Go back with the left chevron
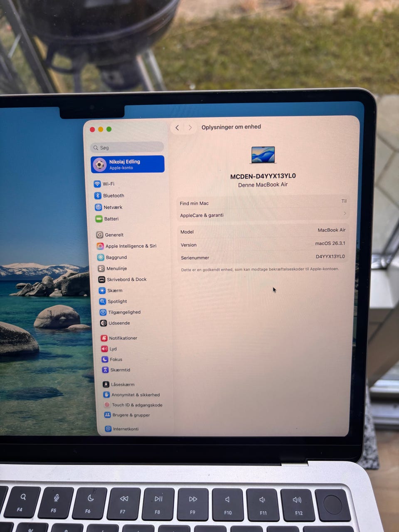Screen dimensions: 399x532 pos(177,128)
